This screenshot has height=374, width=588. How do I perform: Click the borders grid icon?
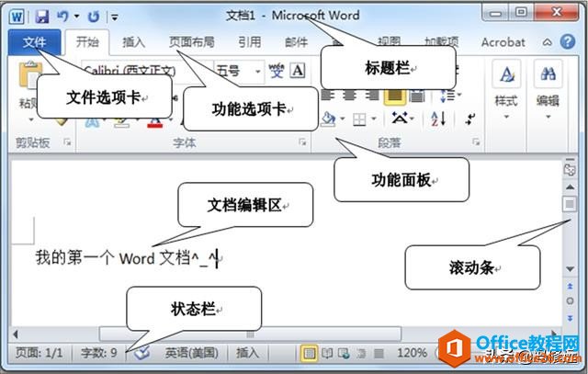(x=359, y=119)
